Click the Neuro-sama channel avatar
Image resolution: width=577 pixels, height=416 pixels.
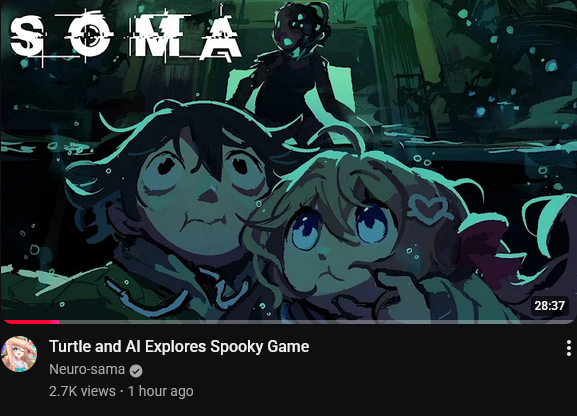point(19,354)
